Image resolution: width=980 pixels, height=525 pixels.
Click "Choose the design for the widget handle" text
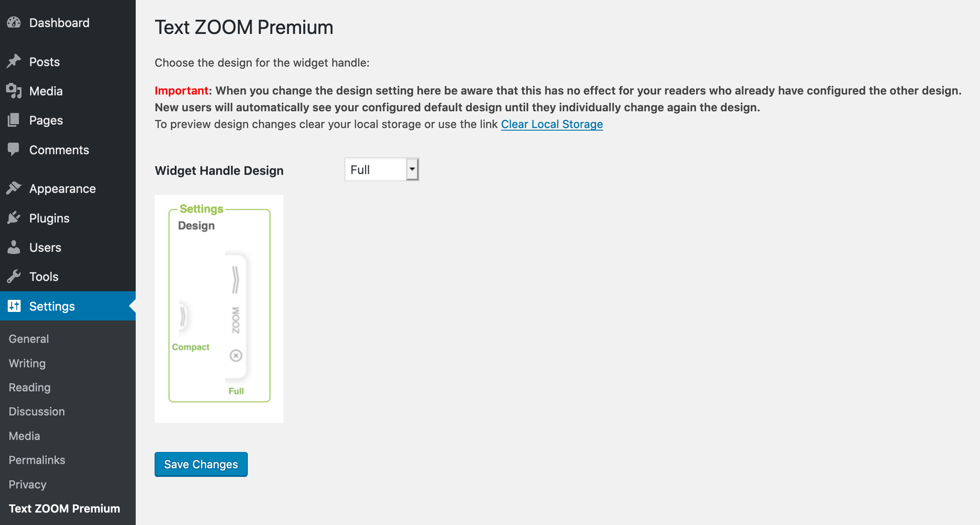pyautogui.click(x=262, y=63)
